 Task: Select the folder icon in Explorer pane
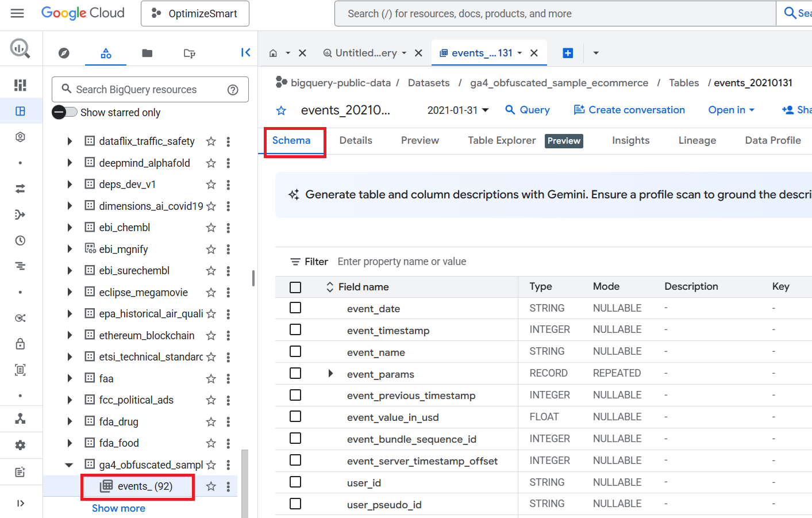click(x=147, y=53)
